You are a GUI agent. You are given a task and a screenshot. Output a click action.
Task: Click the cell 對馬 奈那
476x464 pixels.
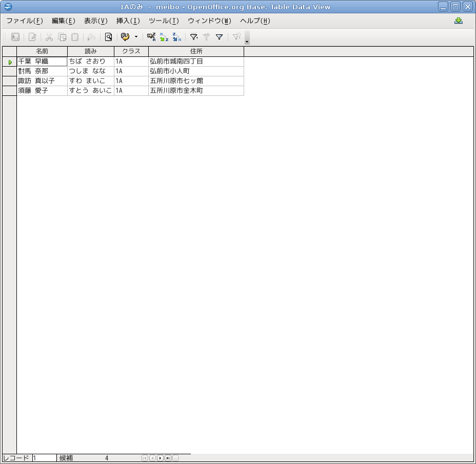click(x=42, y=71)
